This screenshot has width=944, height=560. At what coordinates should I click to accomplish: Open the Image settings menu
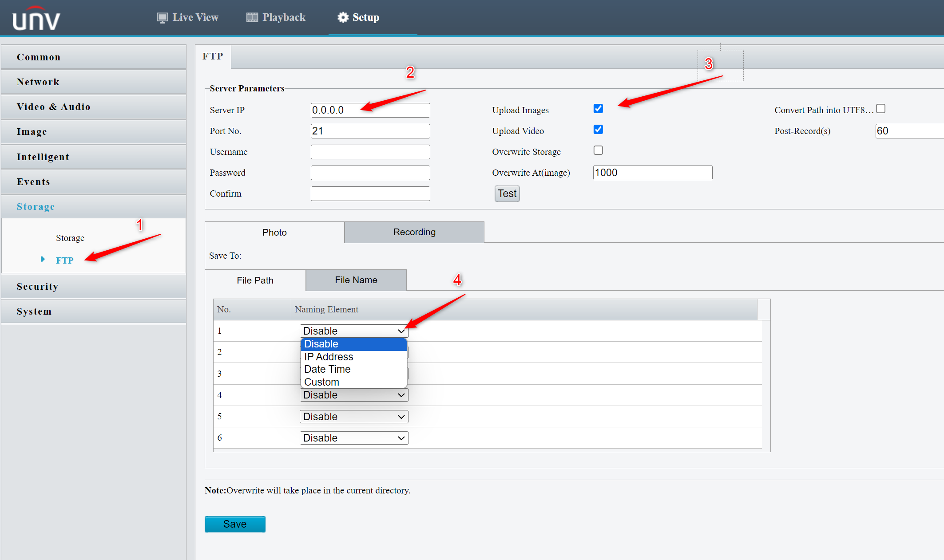94,131
